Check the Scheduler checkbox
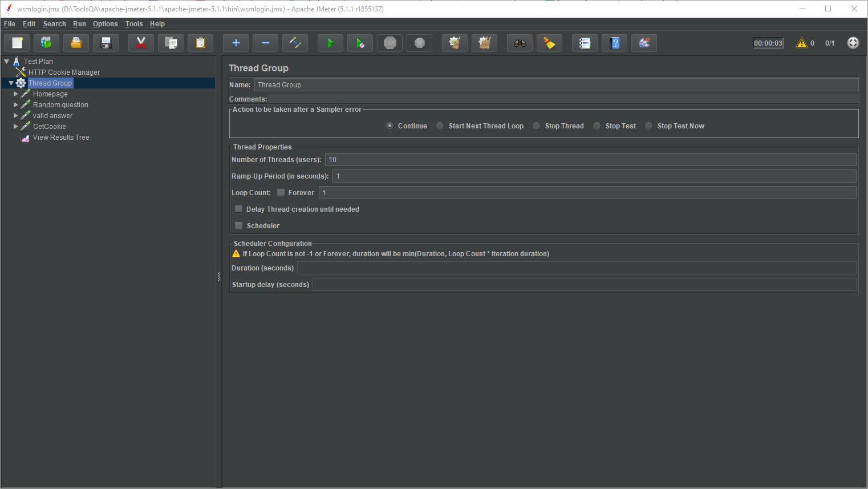The height and width of the screenshot is (489, 868). 239,225
